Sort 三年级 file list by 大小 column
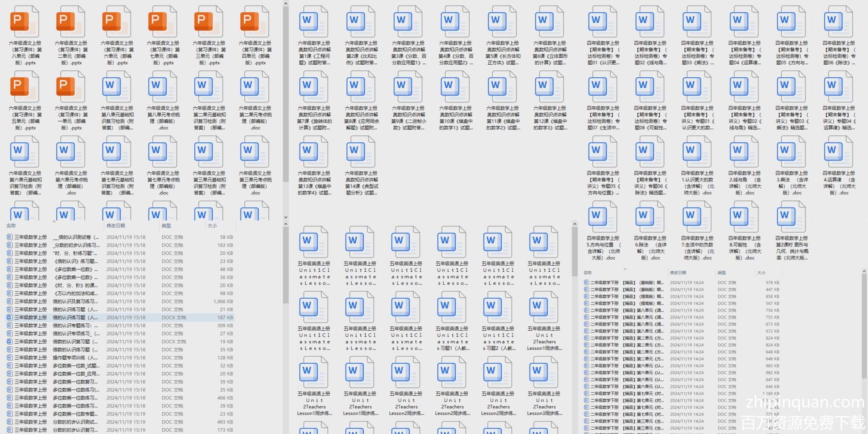This screenshot has width=868, height=434. coord(212,226)
